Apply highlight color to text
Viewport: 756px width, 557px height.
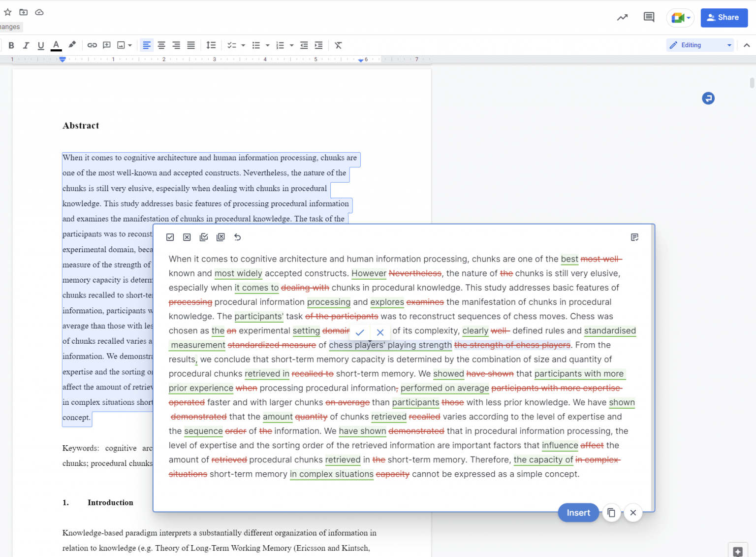coord(72,45)
